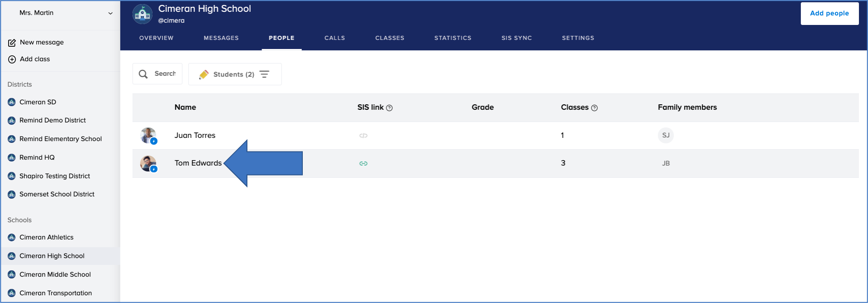Click the SIS link help icon
The width and height of the screenshot is (868, 303).
point(389,108)
